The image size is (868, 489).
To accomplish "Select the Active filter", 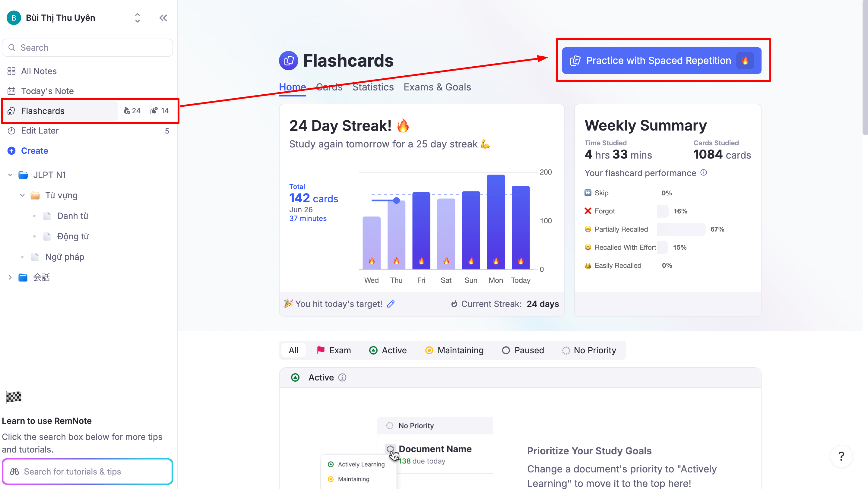I will coord(388,350).
